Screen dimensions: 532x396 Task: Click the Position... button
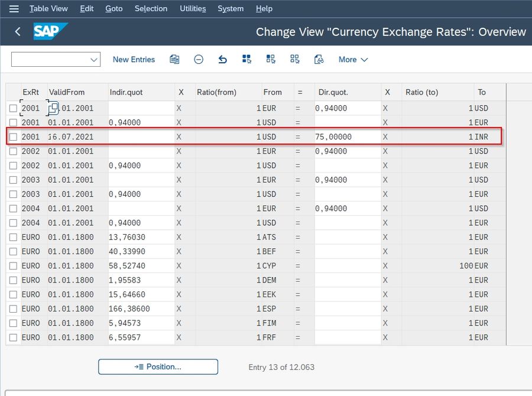(x=158, y=367)
